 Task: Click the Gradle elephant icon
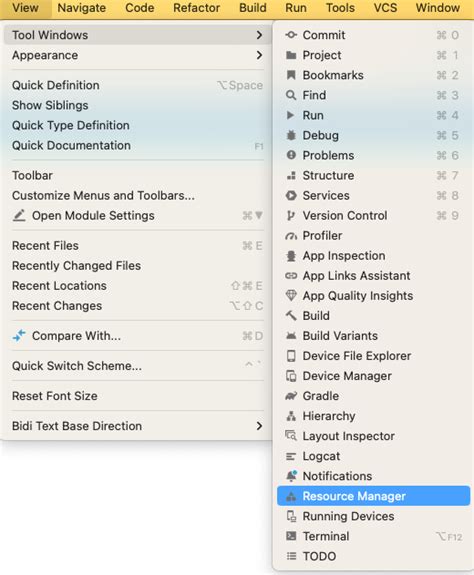291,396
